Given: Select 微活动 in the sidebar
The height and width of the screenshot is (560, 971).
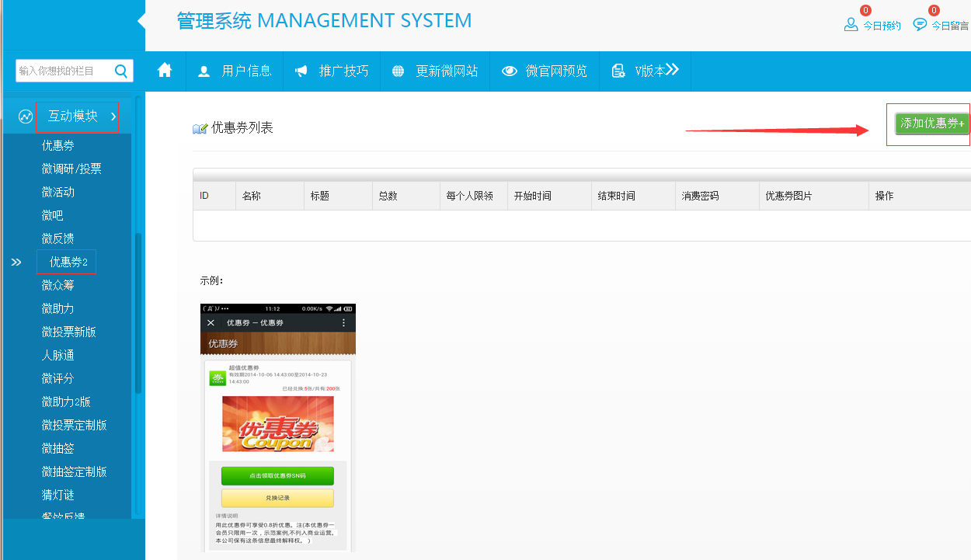Looking at the screenshot, I should pyautogui.click(x=58, y=192).
